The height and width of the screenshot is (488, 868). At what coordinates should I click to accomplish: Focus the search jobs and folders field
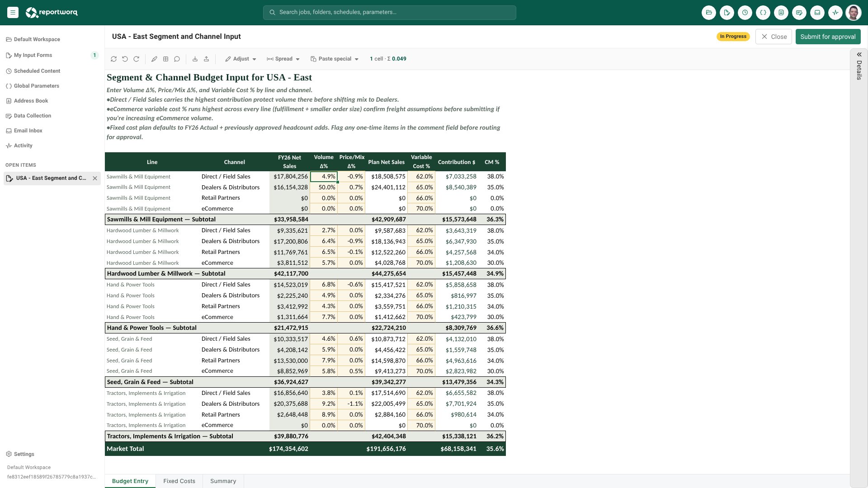click(390, 13)
